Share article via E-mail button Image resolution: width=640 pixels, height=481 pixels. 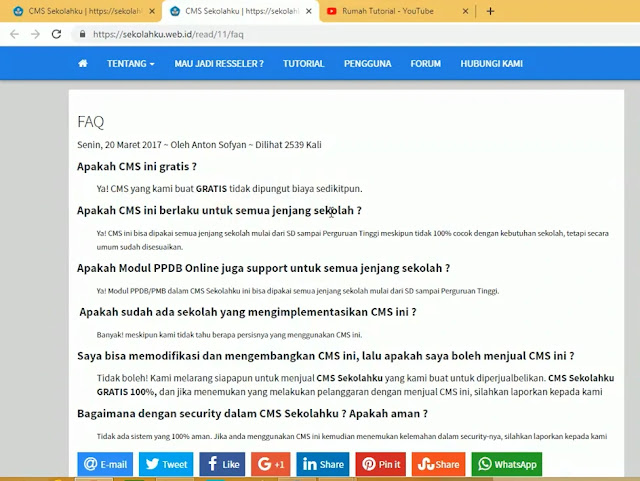pos(105,464)
